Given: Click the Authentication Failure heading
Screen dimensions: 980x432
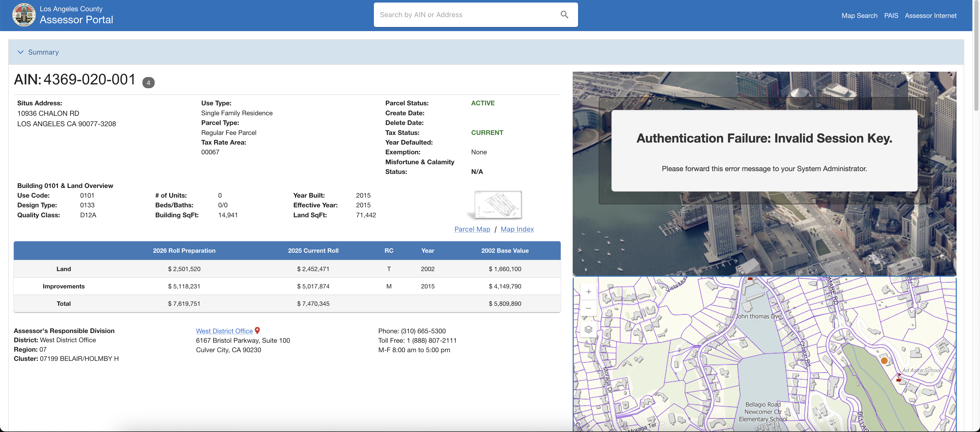Looking at the screenshot, I should click(764, 138).
